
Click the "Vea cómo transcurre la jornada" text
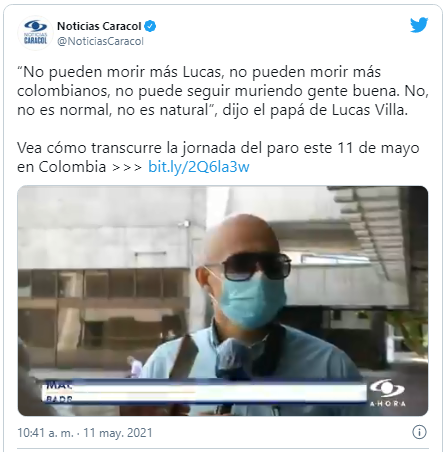tap(99, 148)
